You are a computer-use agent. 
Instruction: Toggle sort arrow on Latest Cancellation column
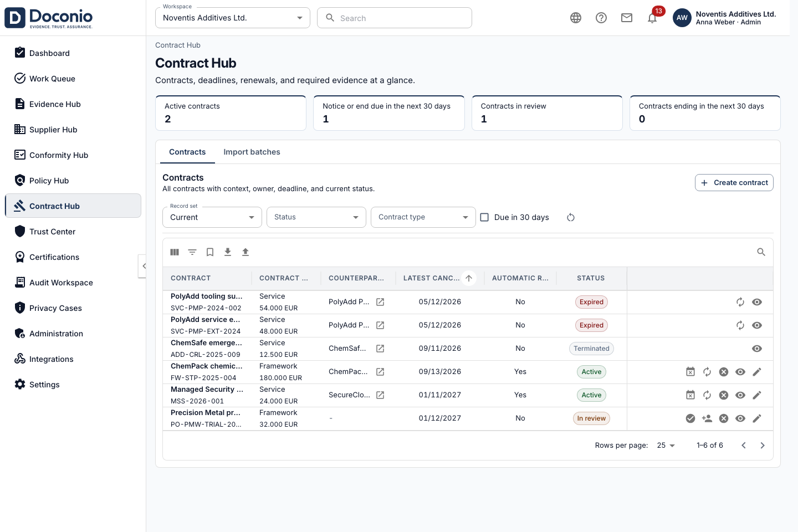[469, 278]
